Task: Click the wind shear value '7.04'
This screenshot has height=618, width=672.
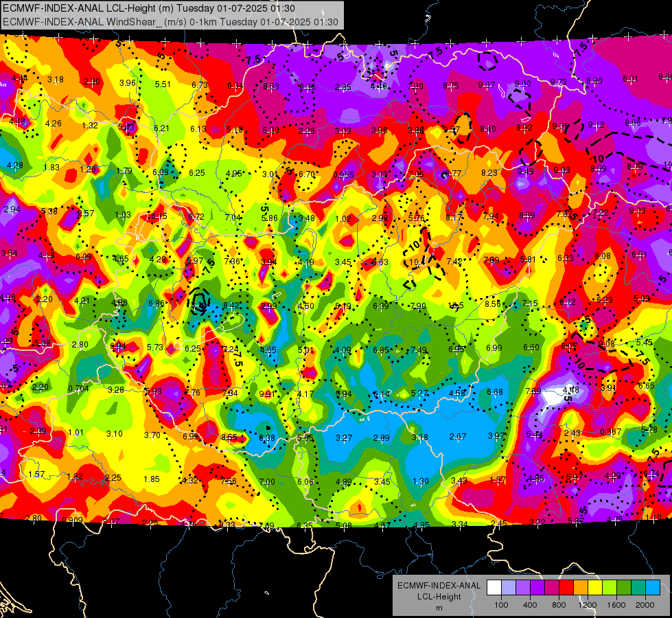Action: (x=233, y=218)
